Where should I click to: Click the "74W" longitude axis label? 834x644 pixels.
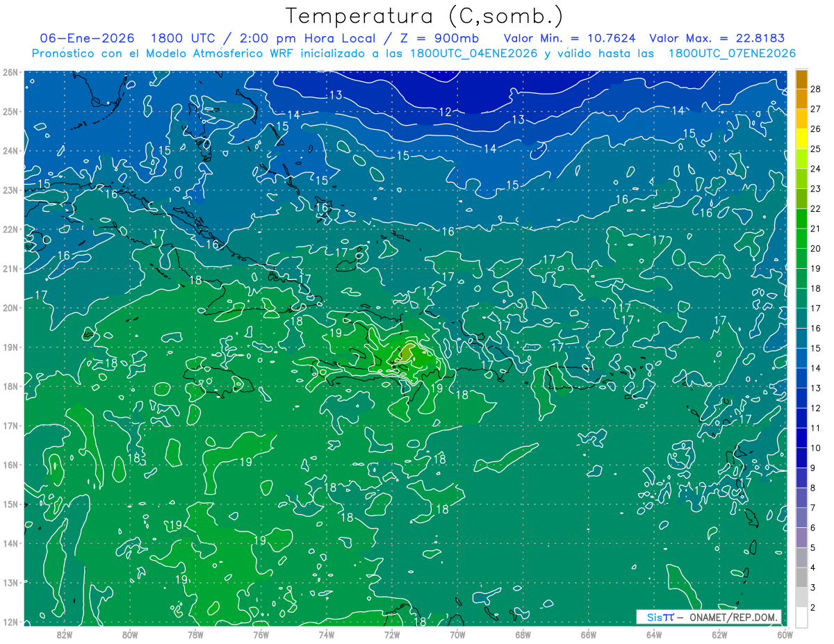click(327, 634)
